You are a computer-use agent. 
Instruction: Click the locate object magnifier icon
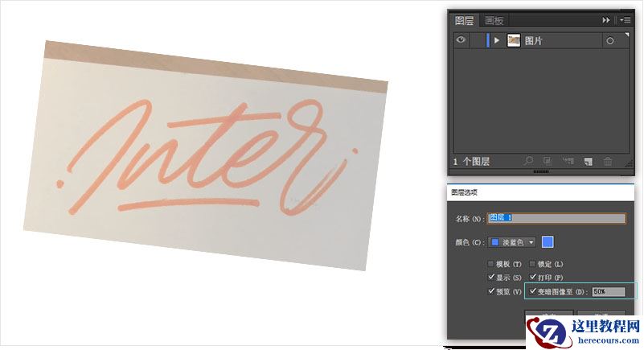pyautogui.click(x=528, y=161)
